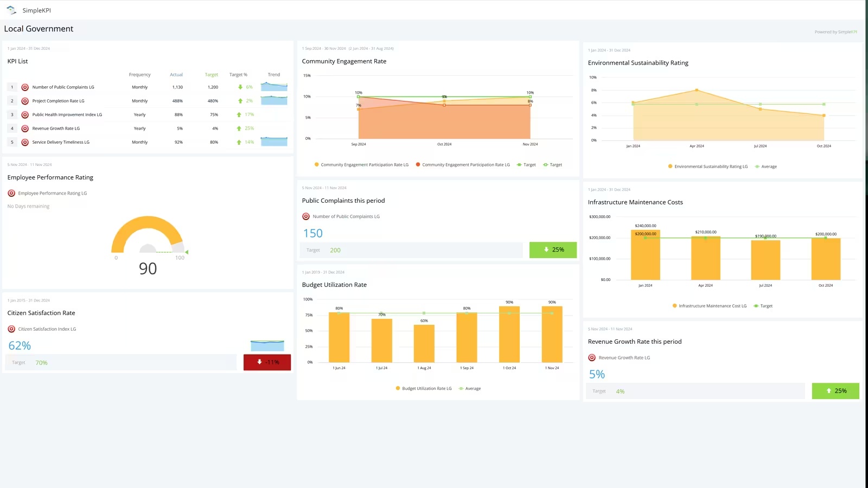
Task: Click the target icon beside Revenue Growth Rate LG
Action: pyautogui.click(x=591, y=357)
